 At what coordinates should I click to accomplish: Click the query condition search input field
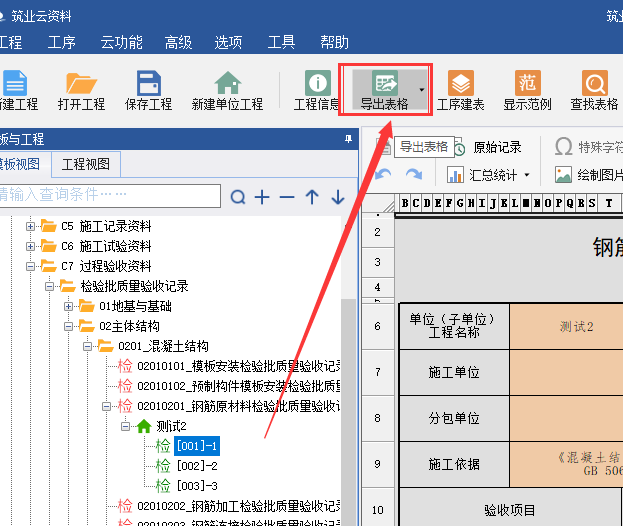(110, 194)
